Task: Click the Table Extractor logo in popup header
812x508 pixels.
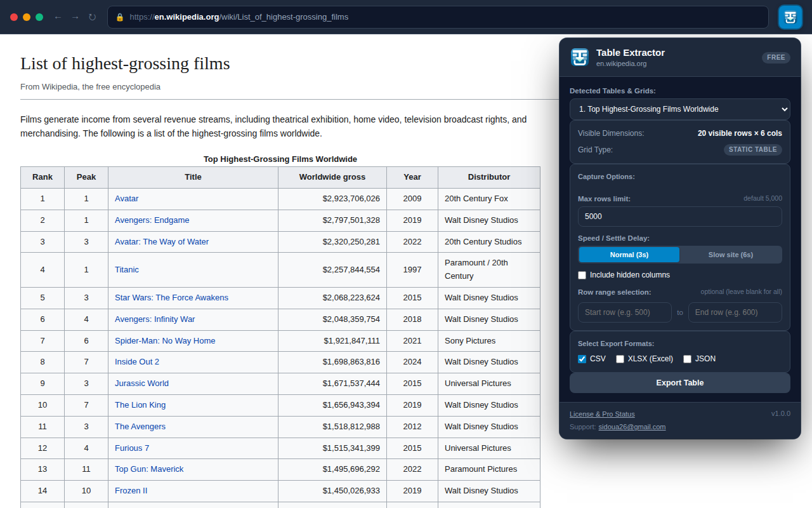Action: (x=579, y=57)
